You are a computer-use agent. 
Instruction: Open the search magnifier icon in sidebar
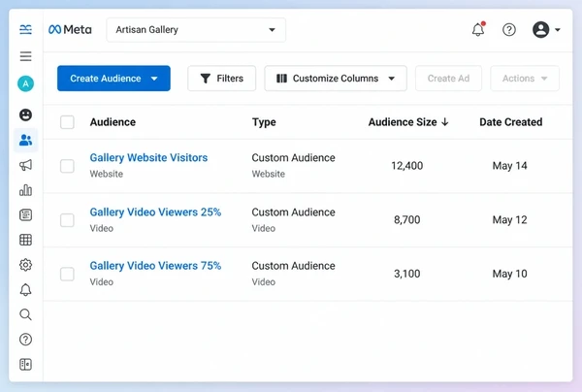25,314
